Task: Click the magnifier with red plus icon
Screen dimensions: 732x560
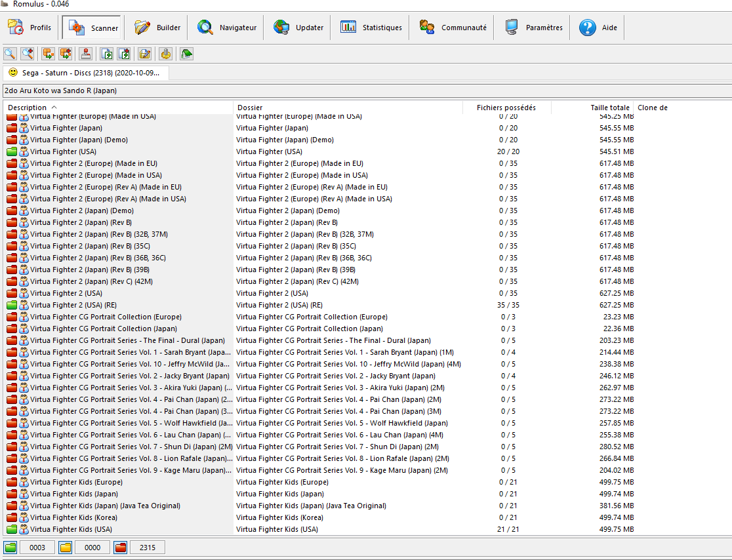Action: point(28,54)
